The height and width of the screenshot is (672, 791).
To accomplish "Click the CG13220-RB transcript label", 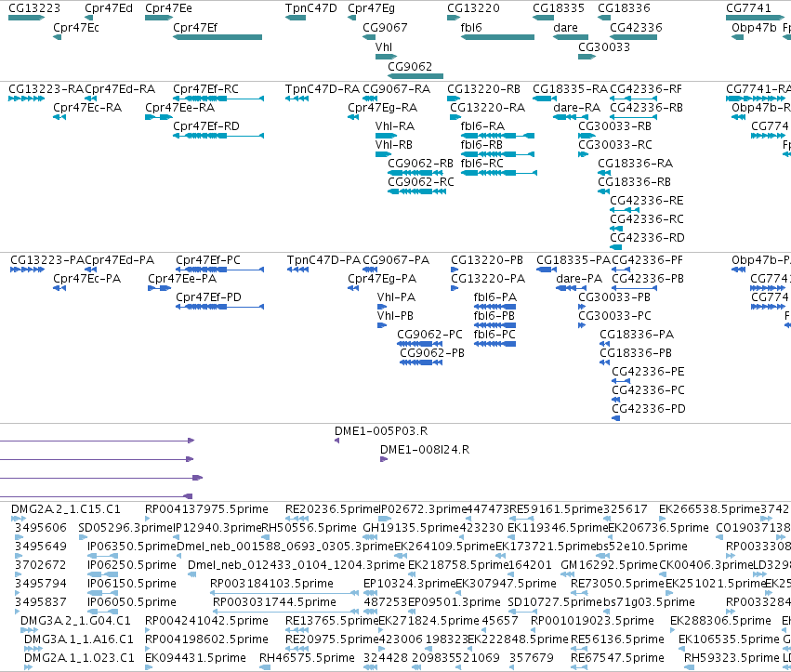I will click(483, 89).
